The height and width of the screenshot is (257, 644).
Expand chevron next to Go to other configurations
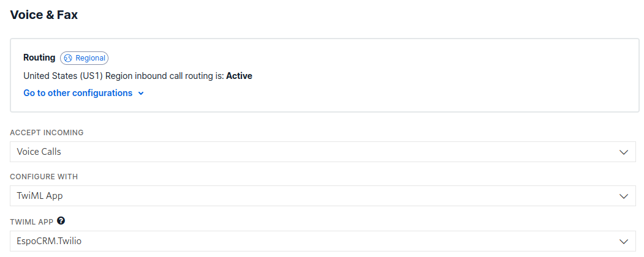tap(141, 94)
